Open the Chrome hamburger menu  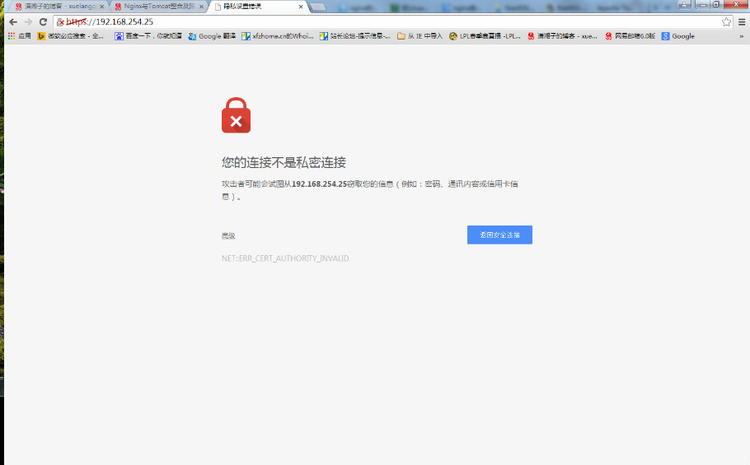click(x=742, y=22)
